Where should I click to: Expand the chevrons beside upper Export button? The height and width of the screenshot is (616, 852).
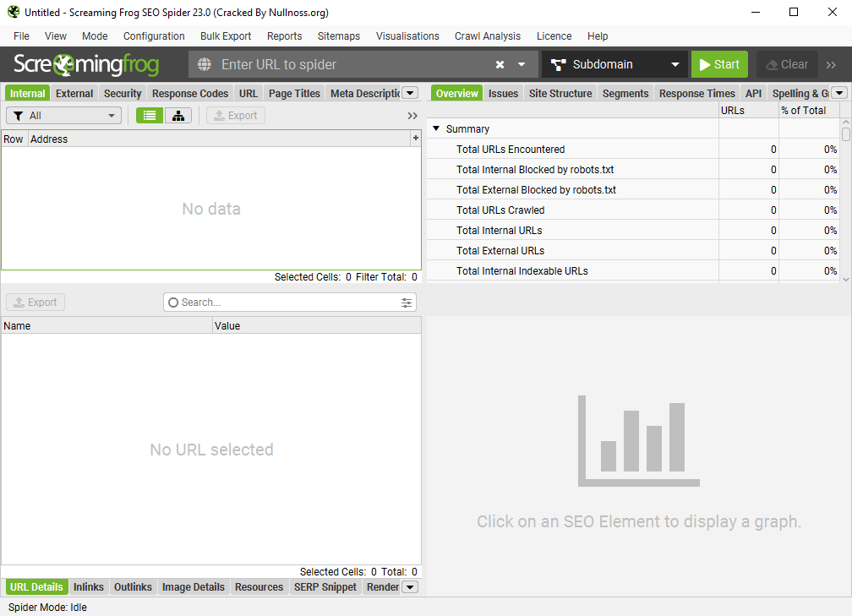point(412,116)
